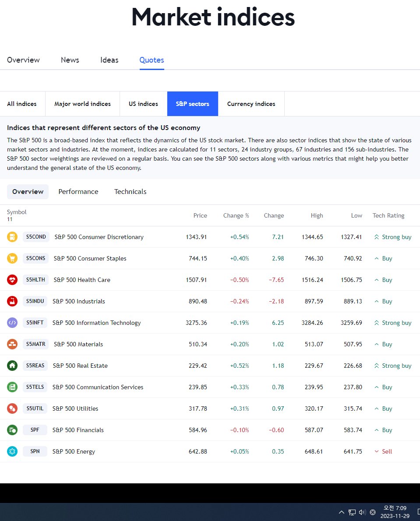Switch to the Ideas tab
This screenshot has width=420, height=521.
(109, 60)
